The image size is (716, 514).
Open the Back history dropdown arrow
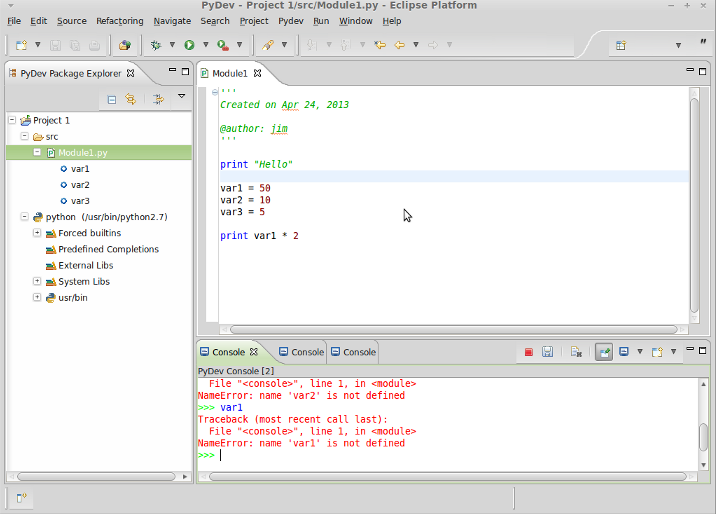click(x=416, y=45)
